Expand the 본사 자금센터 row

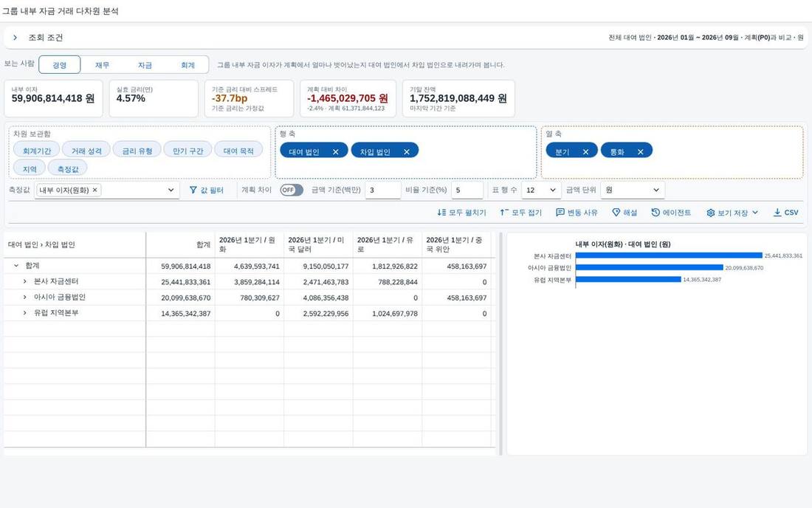coord(24,281)
